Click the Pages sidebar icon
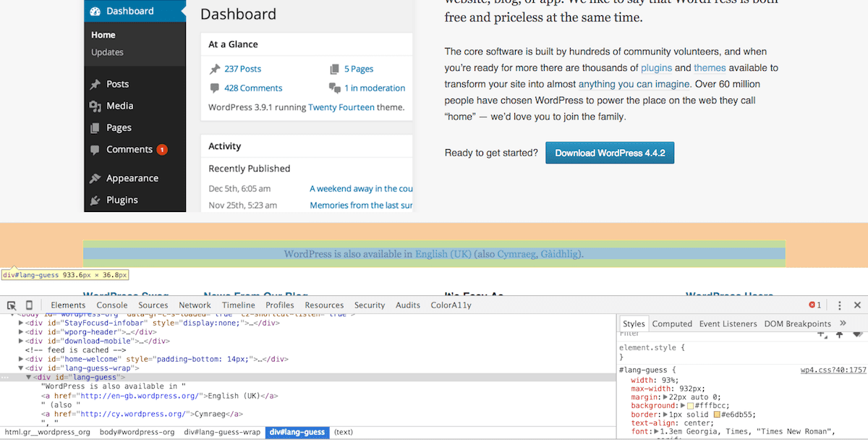 coord(95,128)
